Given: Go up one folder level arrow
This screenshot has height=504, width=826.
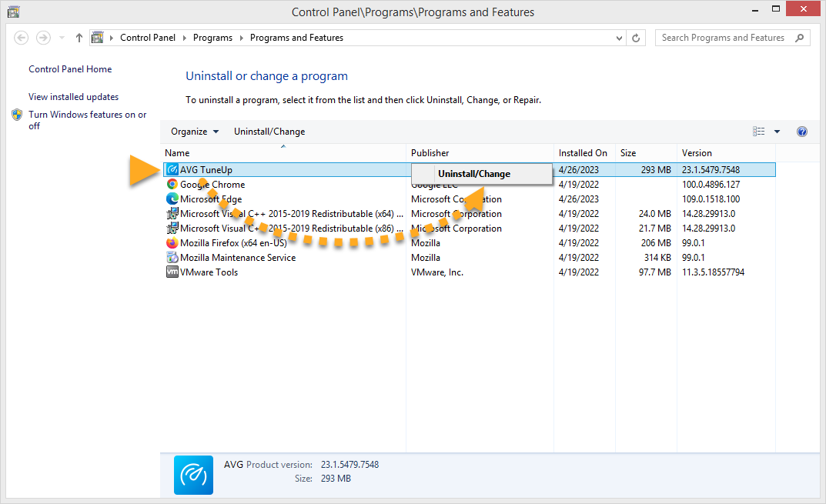Looking at the screenshot, I should 79,38.
